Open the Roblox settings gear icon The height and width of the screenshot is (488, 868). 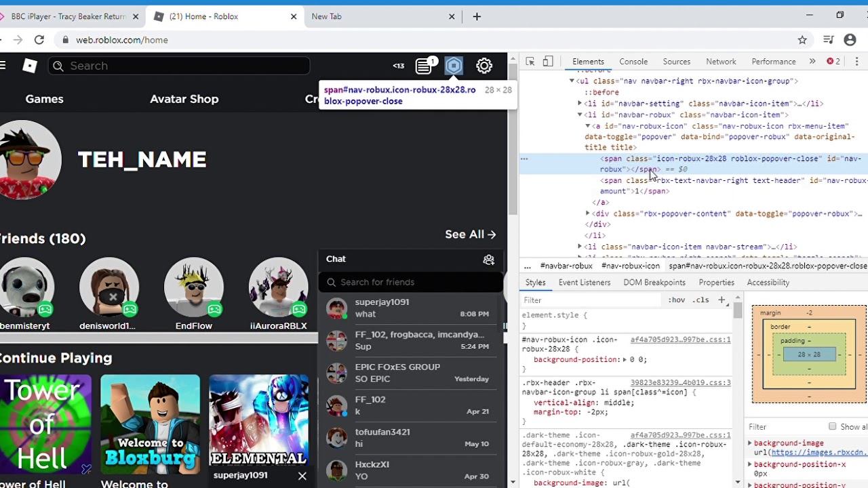click(484, 66)
